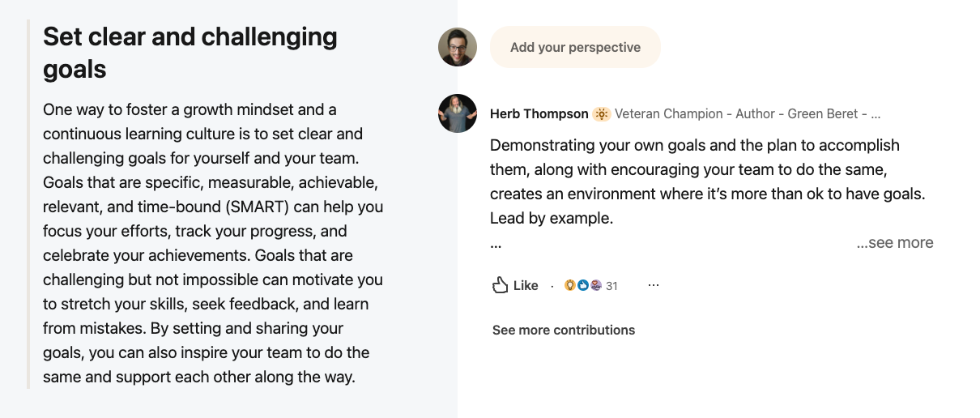Open the three-dot more options menu
980x418 pixels.
tap(654, 285)
